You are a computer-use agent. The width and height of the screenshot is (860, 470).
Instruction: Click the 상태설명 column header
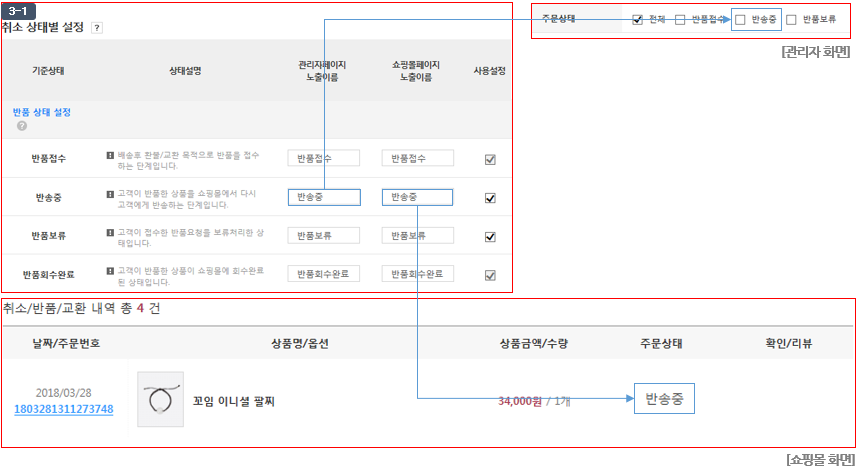click(185, 71)
